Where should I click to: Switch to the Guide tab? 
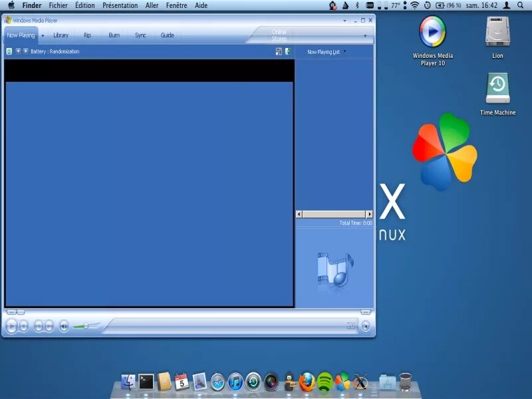[x=168, y=35]
